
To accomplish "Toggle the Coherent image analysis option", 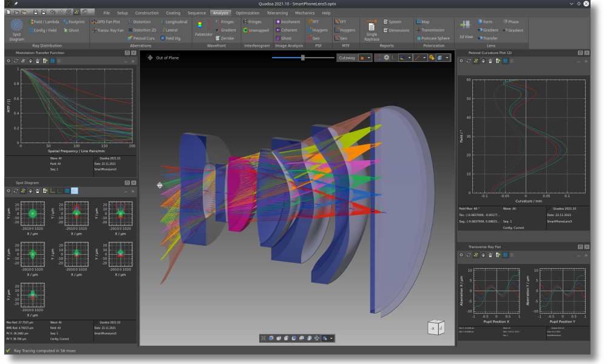I will pyautogui.click(x=286, y=30).
